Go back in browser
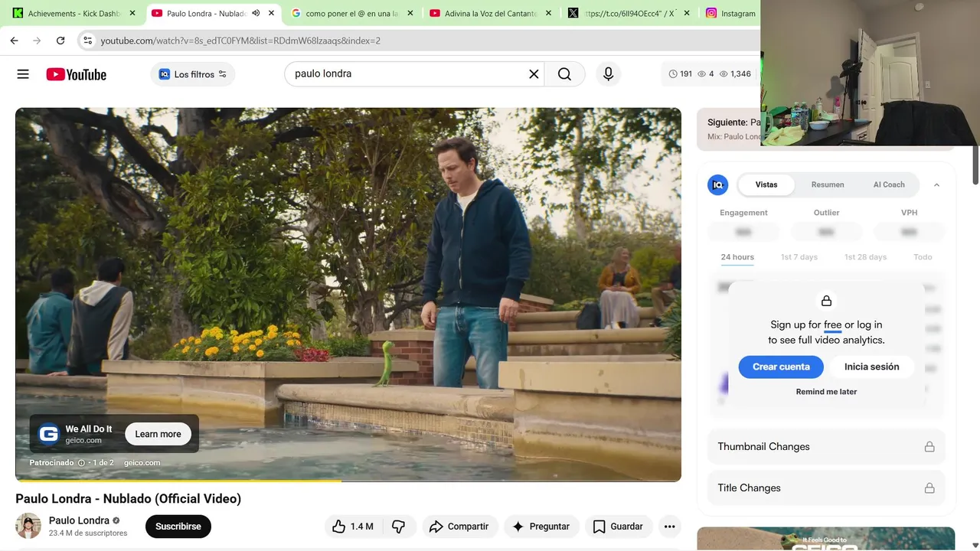 pyautogui.click(x=14, y=41)
